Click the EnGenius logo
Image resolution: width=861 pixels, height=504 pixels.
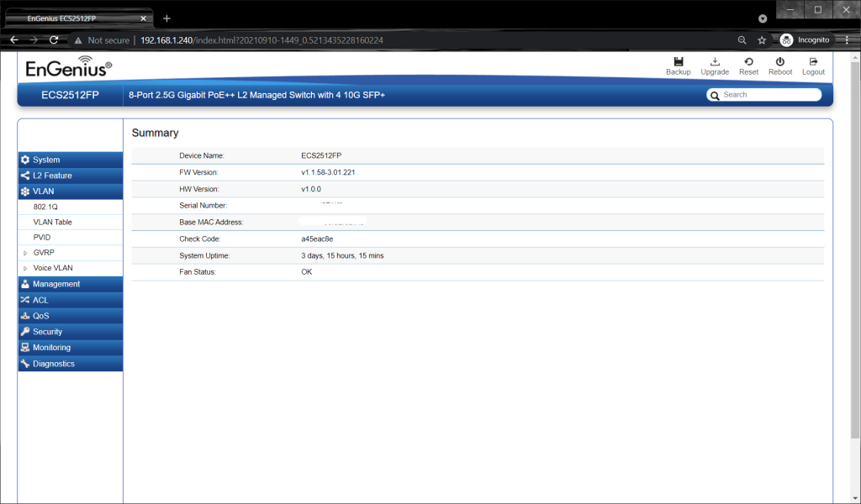[x=69, y=66]
